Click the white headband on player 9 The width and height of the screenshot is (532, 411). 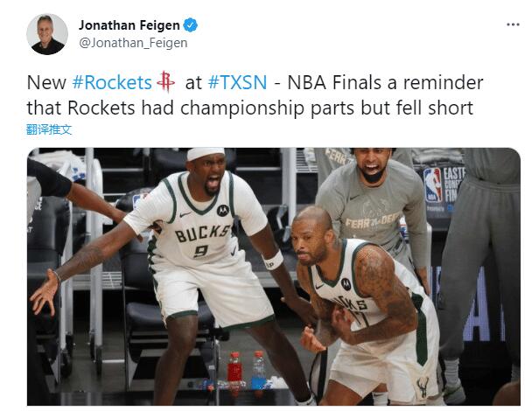[206, 153]
